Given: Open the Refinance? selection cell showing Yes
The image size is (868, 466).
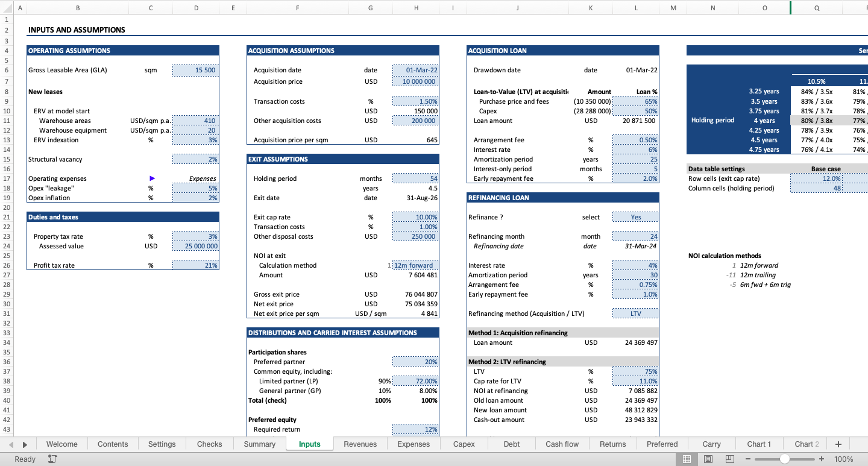Looking at the screenshot, I should point(635,216).
